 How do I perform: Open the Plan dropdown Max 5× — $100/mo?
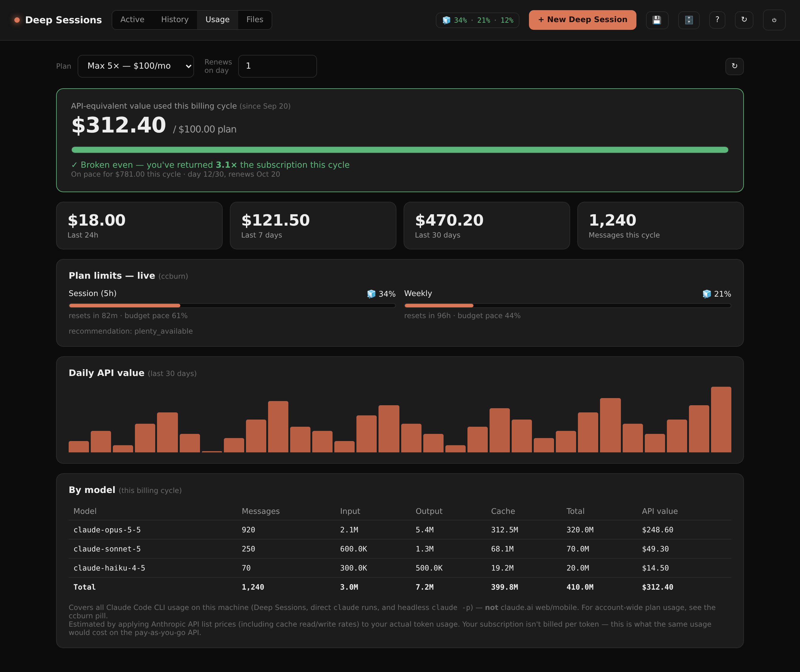136,66
